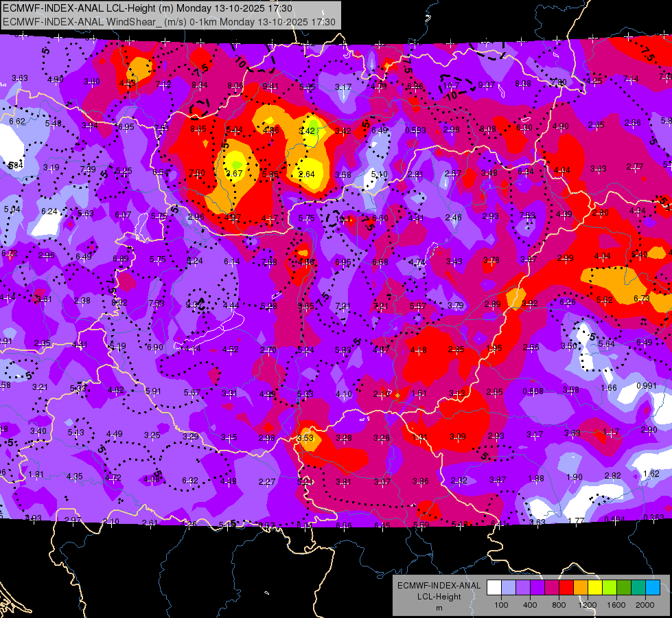Image resolution: width=672 pixels, height=618 pixels.
Task: Click the legend label 800
Action: [559, 605]
